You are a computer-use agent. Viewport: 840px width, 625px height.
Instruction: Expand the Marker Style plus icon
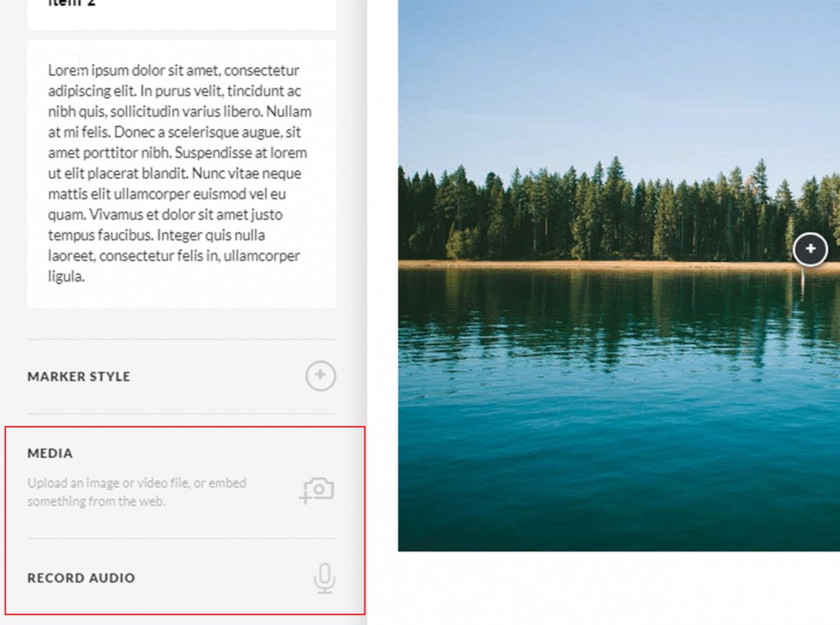pyautogui.click(x=321, y=376)
